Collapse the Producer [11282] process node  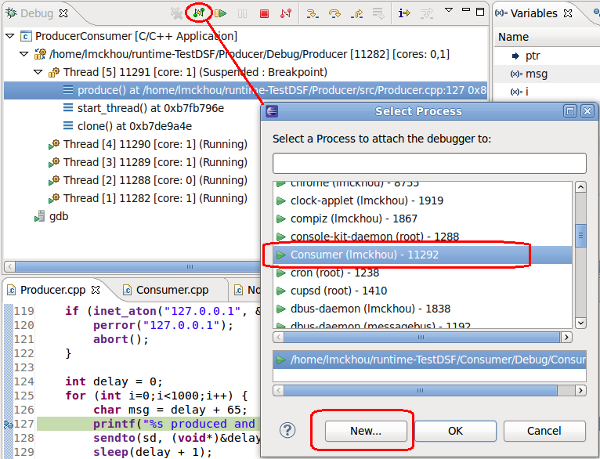coord(24,54)
